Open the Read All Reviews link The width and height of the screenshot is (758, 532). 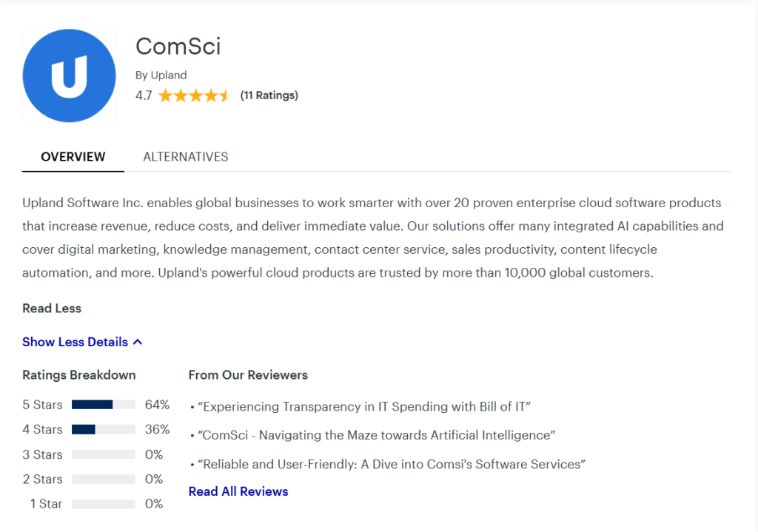(x=238, y=491)
